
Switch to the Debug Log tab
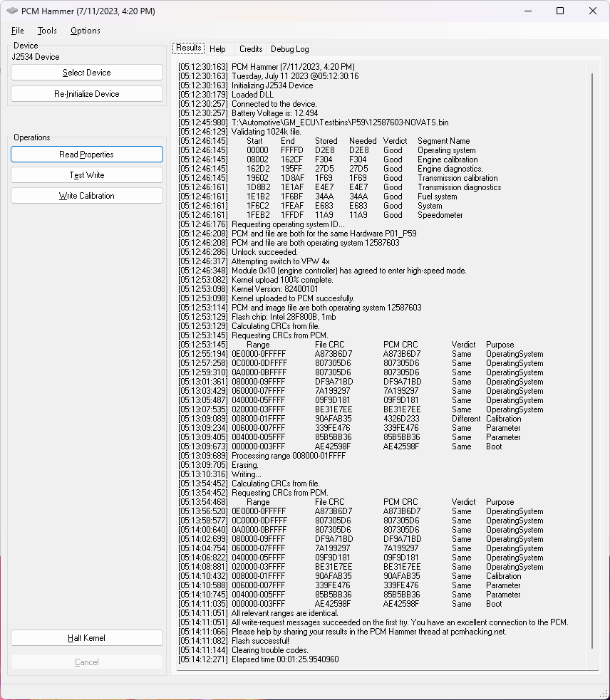pyautogui.click(x=289, y=48)
